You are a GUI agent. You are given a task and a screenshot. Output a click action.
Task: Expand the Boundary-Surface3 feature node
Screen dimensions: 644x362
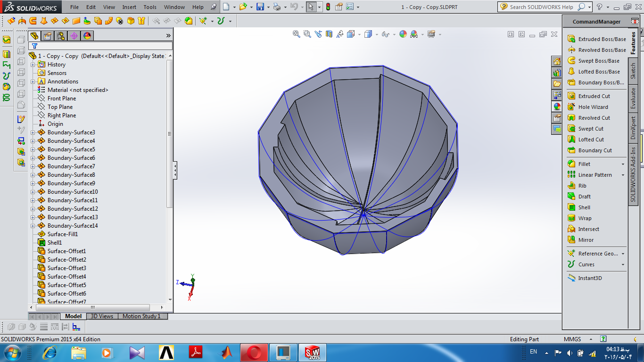(x=33, y=132)
